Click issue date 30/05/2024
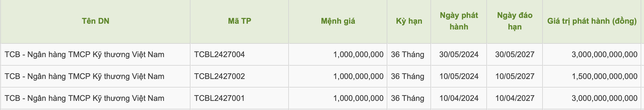The height and width of the screenshot is (110, 644). point(459,54)
